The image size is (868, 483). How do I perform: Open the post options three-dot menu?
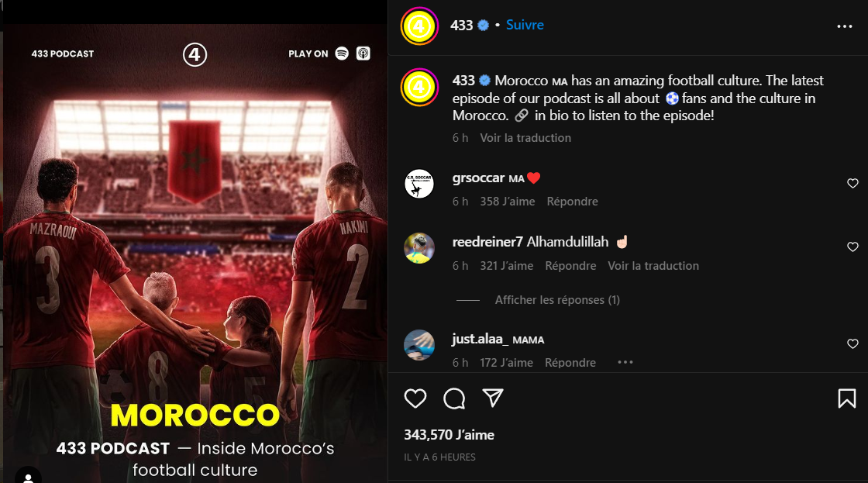click(x=845, y=26)
